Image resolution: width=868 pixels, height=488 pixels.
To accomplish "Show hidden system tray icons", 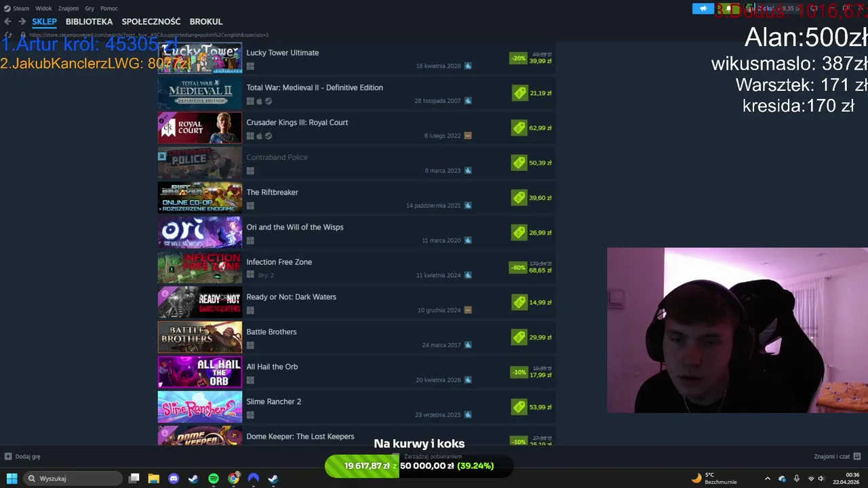I will [x=768, y=479].
